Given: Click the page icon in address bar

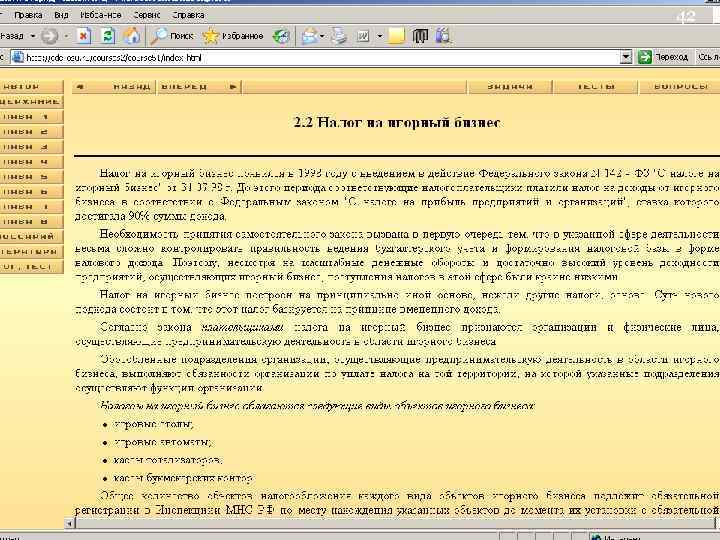Looking at the screenshot, I should [17, 58].
